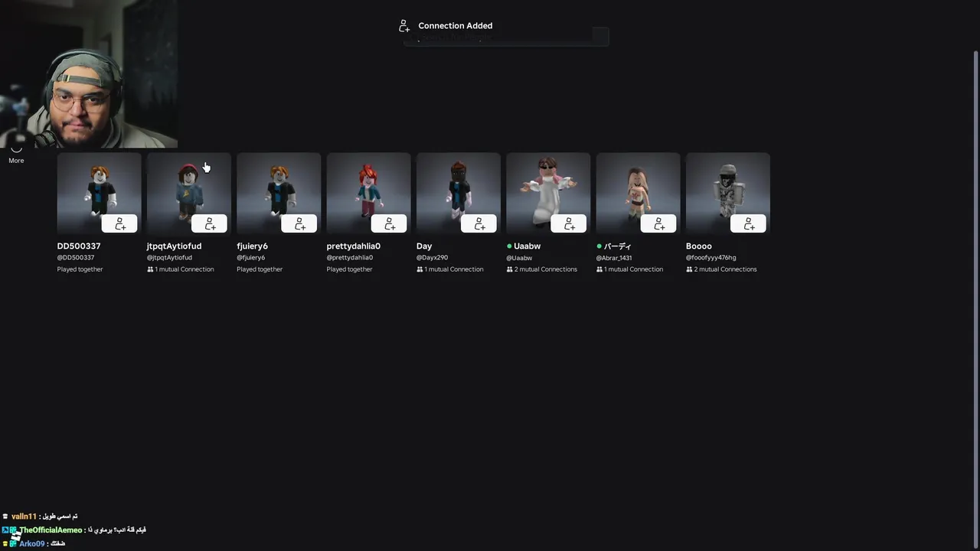This screenshot has width=980, height=551.
Task: Open the More sidebar item
Action: pos(16,155)
